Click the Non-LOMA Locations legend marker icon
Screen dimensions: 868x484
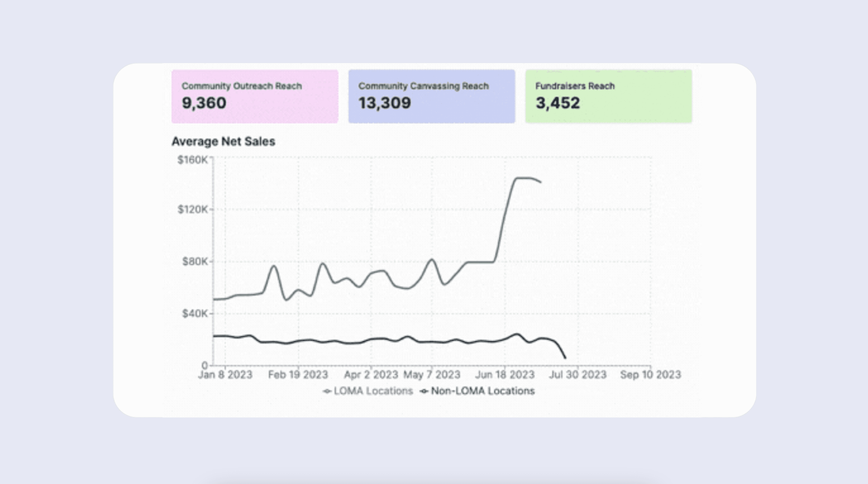click(424, 391)
